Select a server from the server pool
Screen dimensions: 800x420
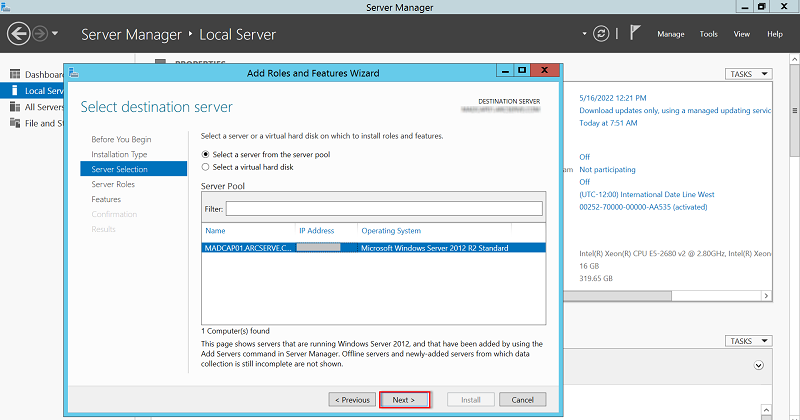266,154
